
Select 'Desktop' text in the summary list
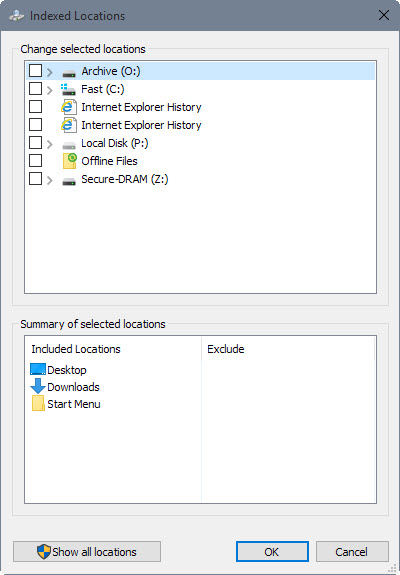[x=67, y=370]
